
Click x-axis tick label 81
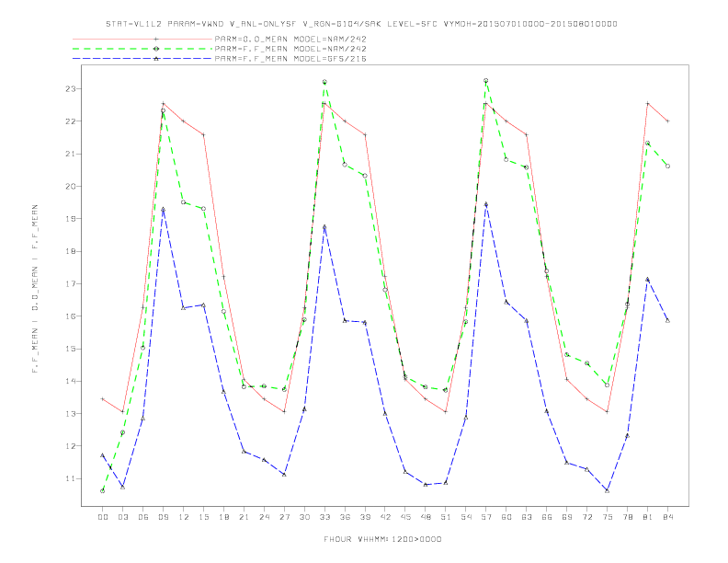coord(648,517)
